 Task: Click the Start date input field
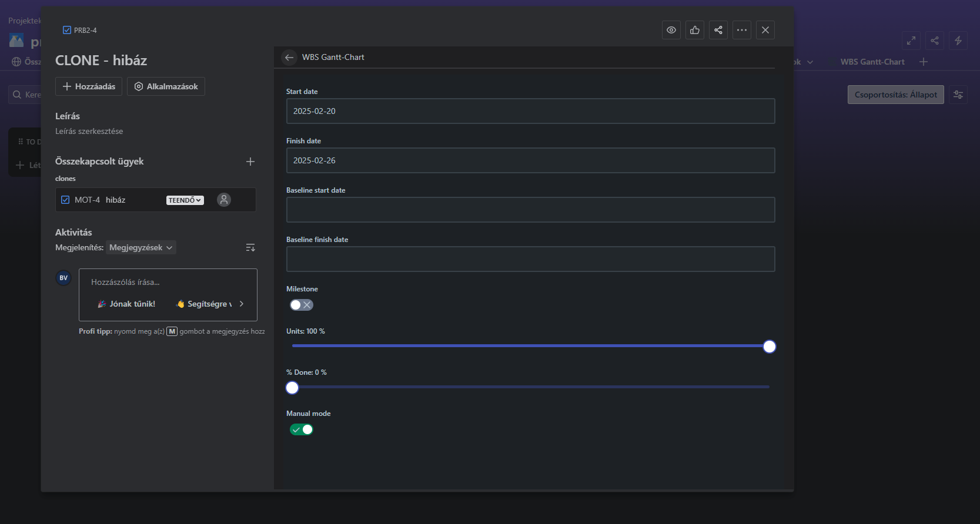530,111
